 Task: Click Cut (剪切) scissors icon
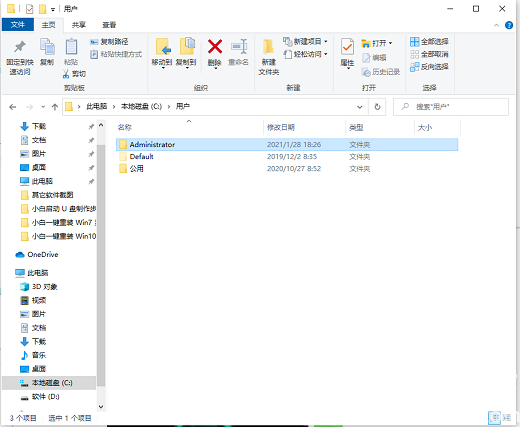pyautogui.click(x=74, y=74)
